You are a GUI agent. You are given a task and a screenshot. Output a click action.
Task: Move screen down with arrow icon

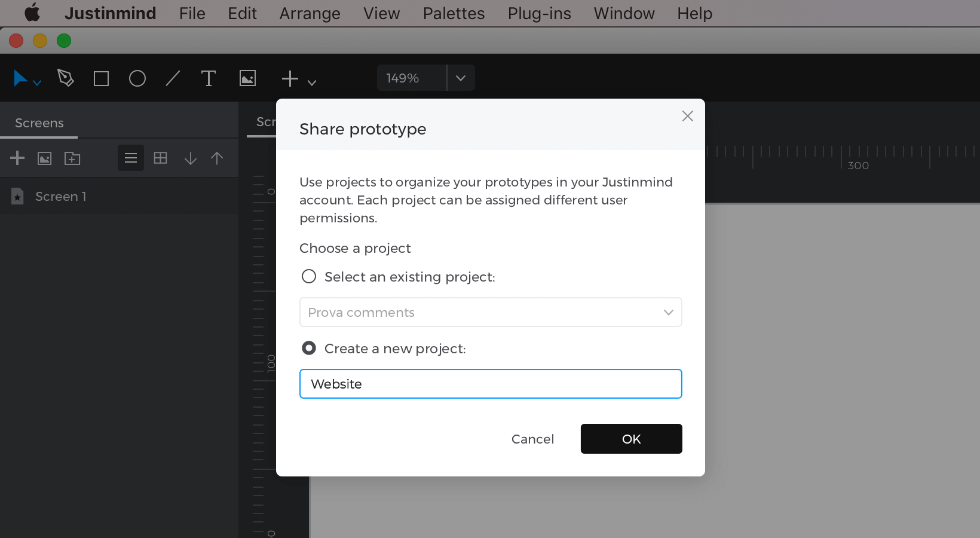click(191, 158)
